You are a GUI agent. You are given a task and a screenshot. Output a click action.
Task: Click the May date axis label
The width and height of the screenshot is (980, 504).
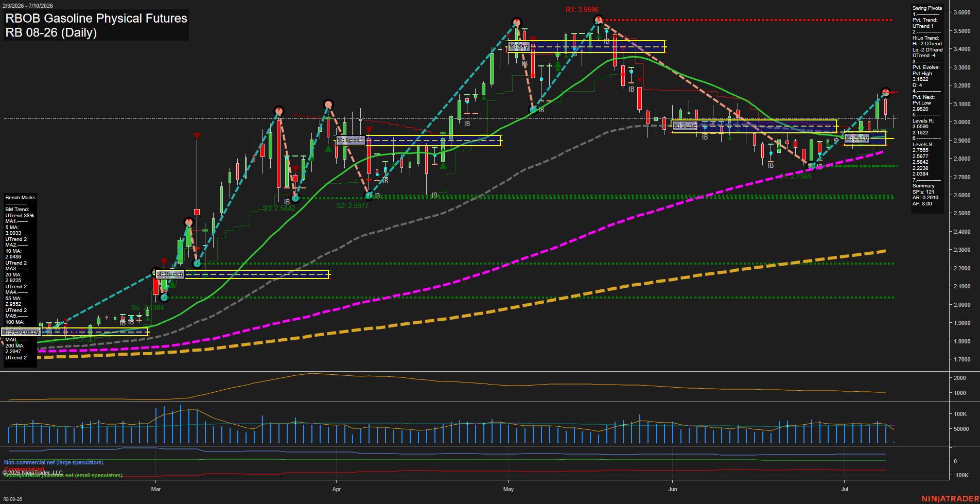(509, 489)
